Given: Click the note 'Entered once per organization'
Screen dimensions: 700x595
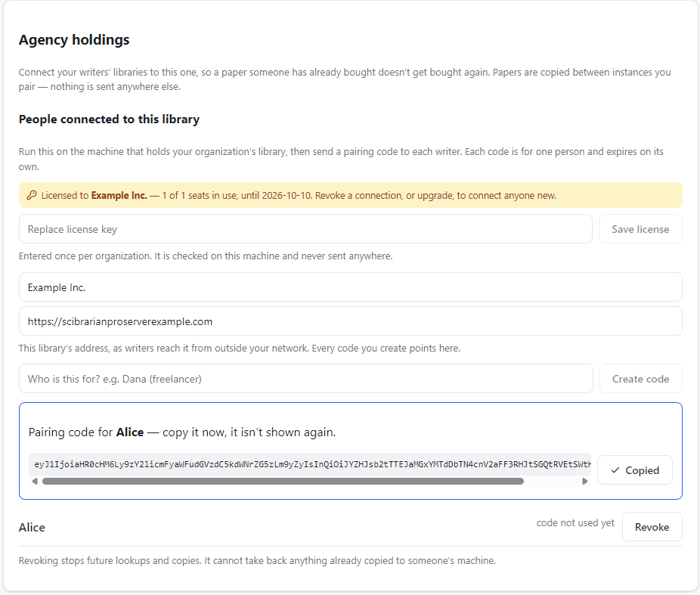Looking at the screenshot, I should click(206, 256).
